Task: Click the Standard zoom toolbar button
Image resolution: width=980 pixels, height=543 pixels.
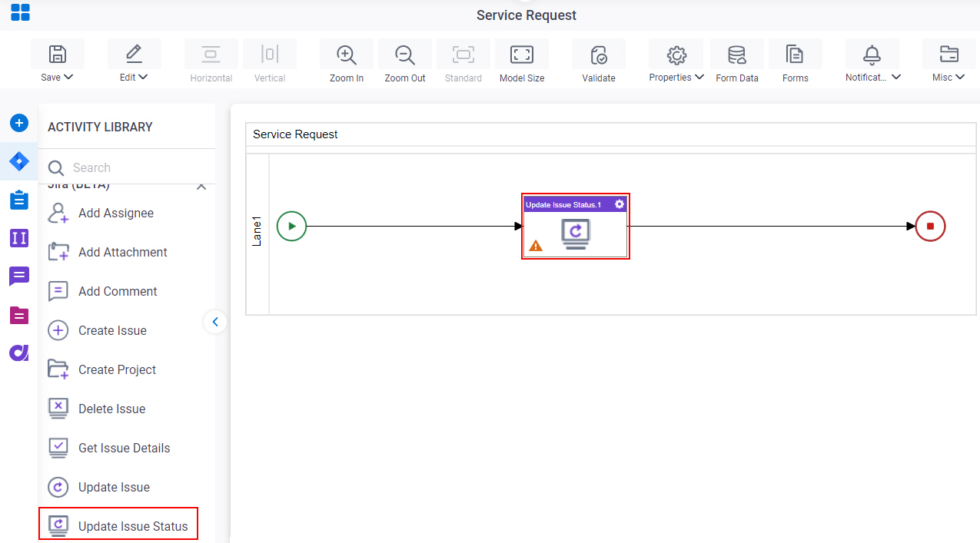Action: coord(463,61)
